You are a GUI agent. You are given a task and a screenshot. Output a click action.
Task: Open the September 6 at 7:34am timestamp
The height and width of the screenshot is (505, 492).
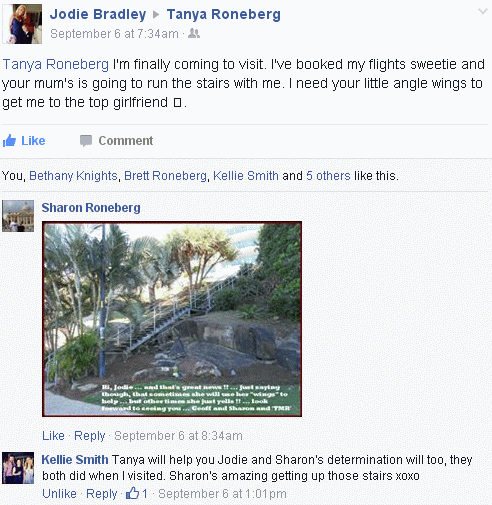114,34
